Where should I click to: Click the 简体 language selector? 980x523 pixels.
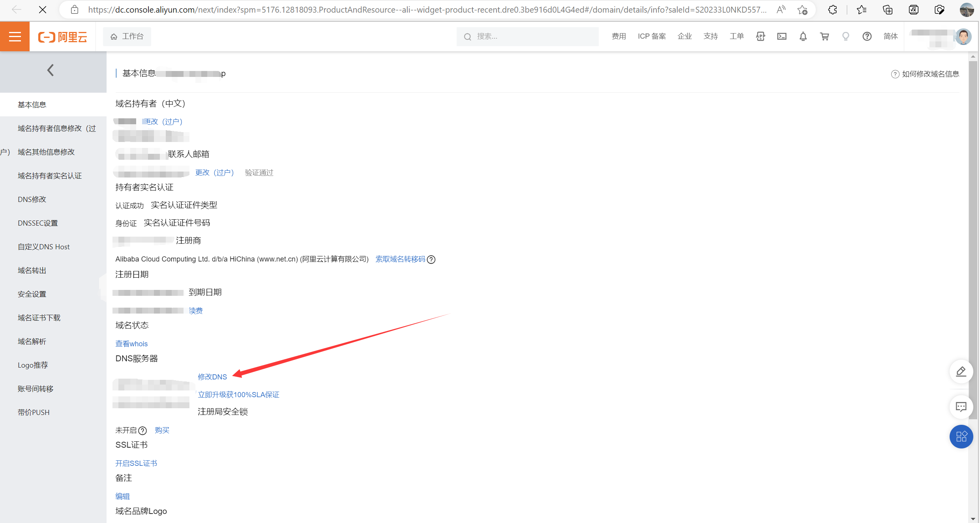tap(890, 36)
